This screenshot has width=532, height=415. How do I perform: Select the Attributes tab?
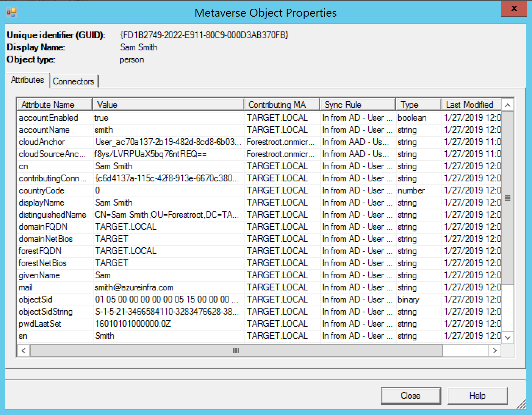click(x=27, y=80)
